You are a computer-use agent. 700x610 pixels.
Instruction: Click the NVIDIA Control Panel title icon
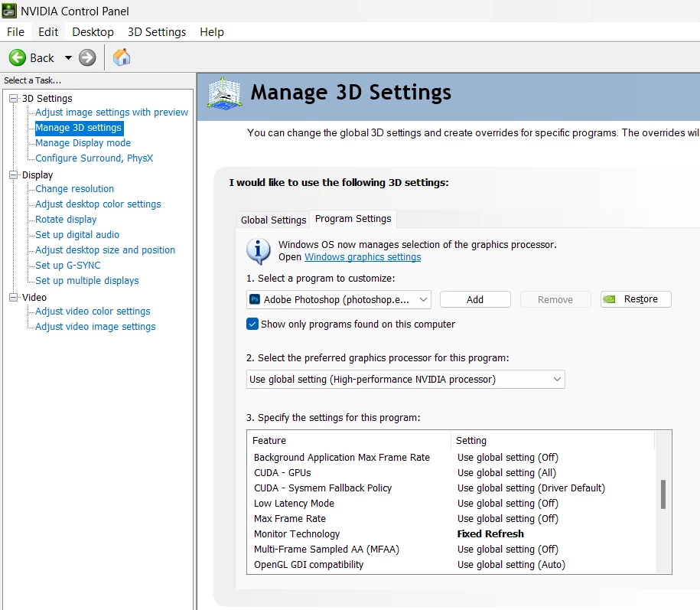(x=9, y=11)
